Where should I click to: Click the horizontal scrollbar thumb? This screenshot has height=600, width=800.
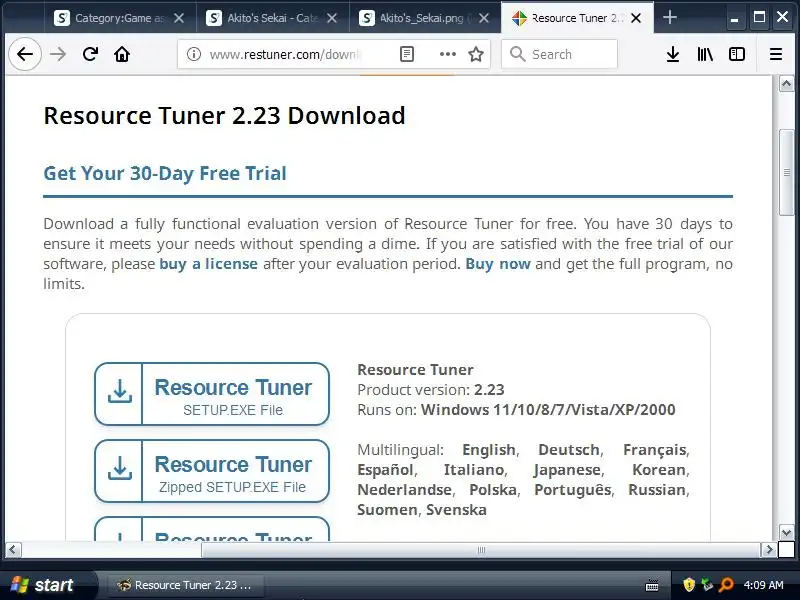click(x=481, y=550)
